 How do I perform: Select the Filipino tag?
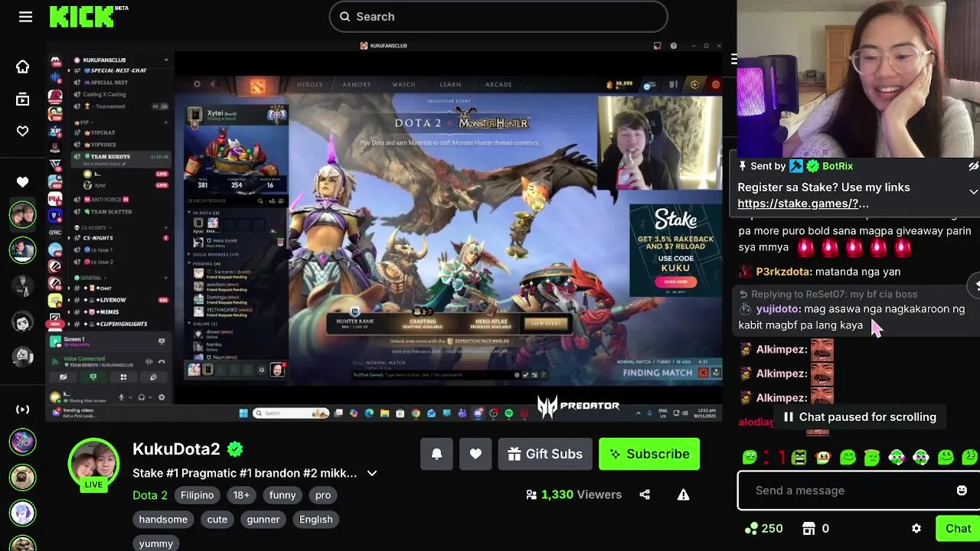[x=197, y=495]
